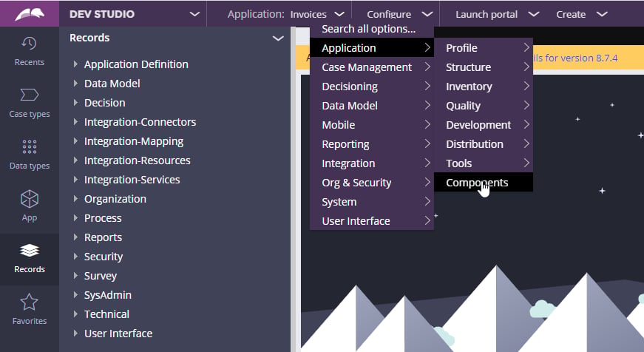Open the Tools submenu
The image size is (644, 352).
[x=484, y=163]
